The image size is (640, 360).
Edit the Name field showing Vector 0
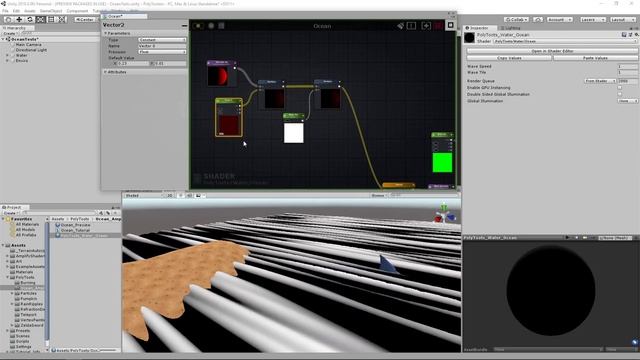162,46
